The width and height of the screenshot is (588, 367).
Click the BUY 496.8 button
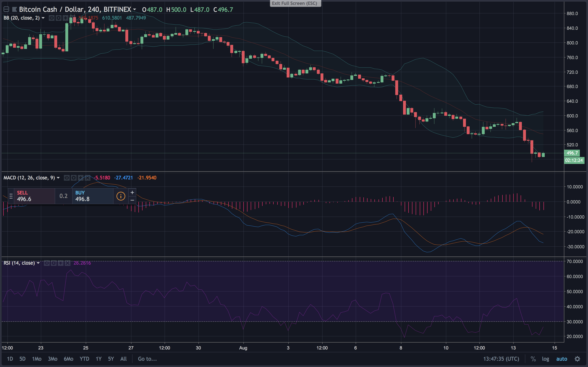(92, 196)
